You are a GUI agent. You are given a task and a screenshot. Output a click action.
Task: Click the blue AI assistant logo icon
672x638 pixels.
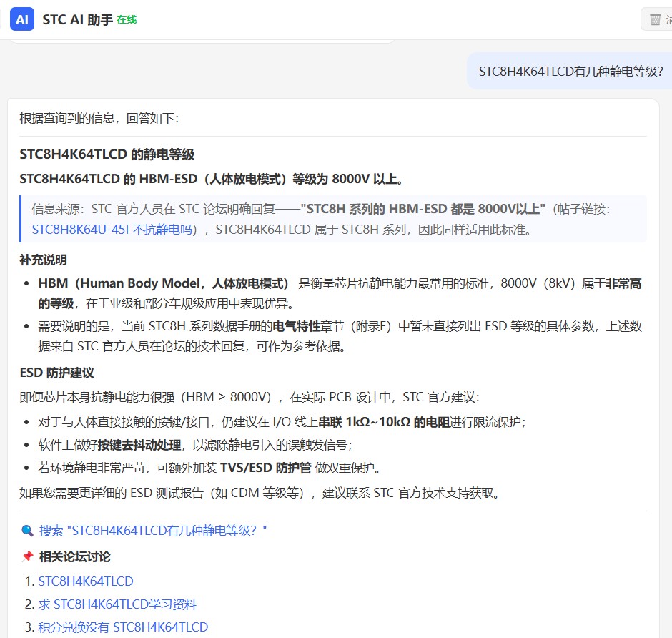pos(22,19)
